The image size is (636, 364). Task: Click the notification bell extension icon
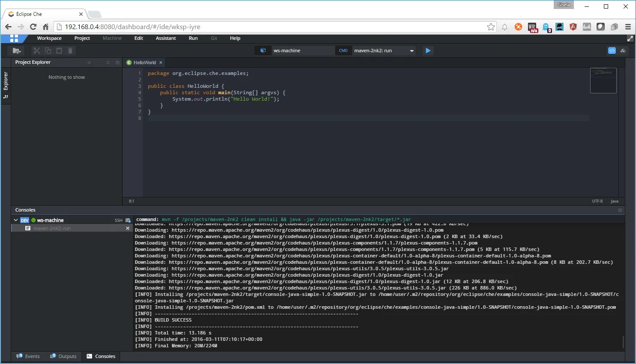click(504, 27)
